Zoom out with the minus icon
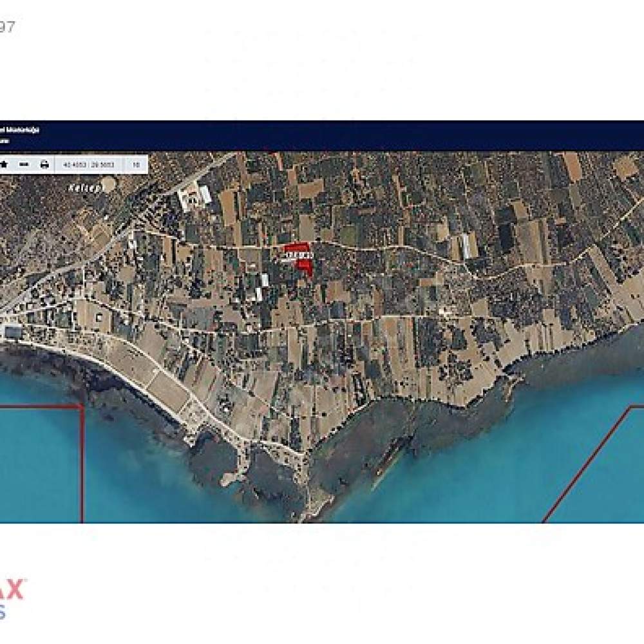 [x=24, y=165]
